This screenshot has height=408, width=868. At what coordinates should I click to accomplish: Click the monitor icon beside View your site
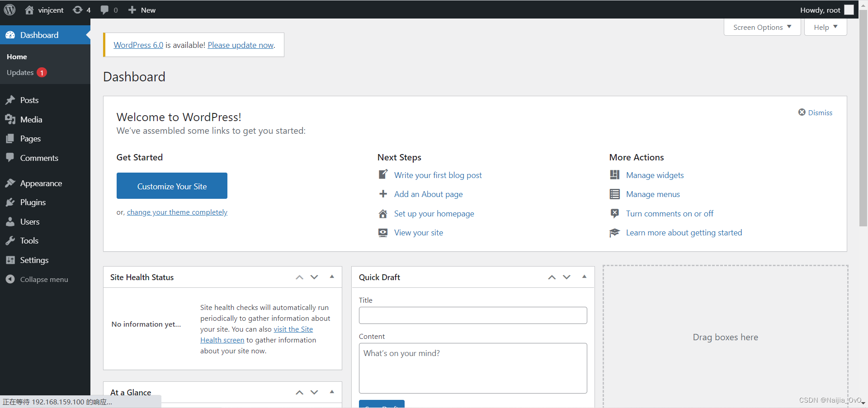383,232
